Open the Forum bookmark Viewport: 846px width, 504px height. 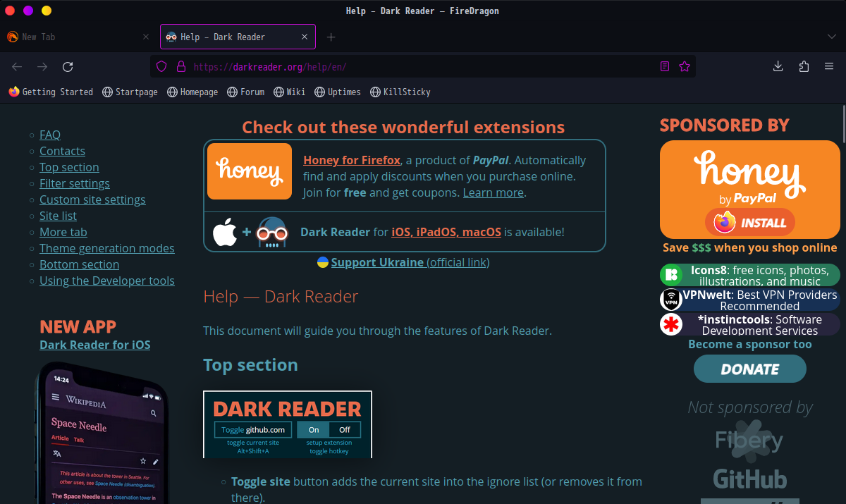pyautogui.click(x=246, y=92)
